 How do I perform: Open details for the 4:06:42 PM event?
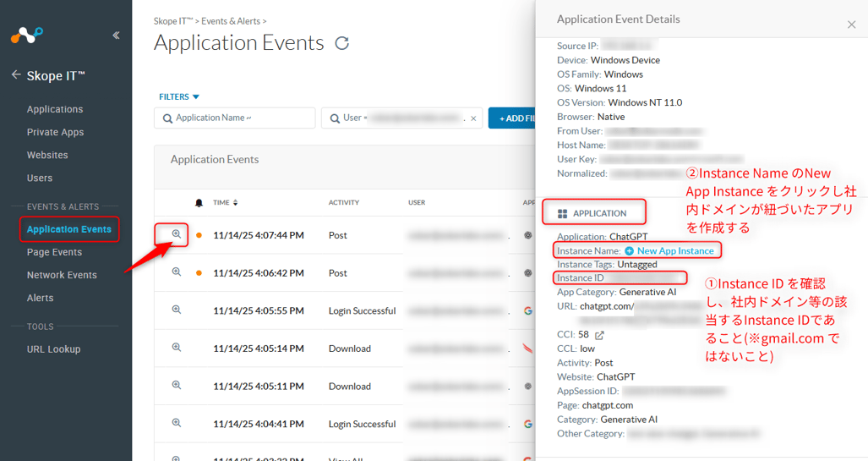tap(177, 272)
